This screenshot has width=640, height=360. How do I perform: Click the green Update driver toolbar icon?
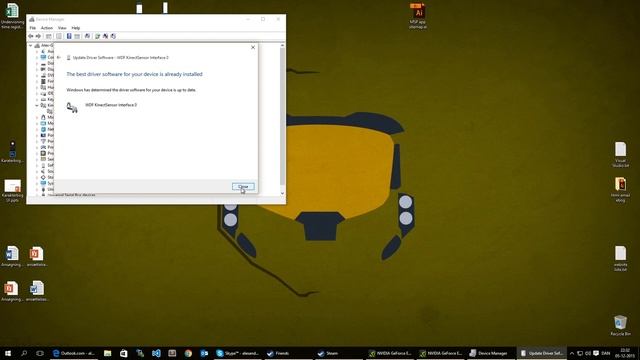98,36
